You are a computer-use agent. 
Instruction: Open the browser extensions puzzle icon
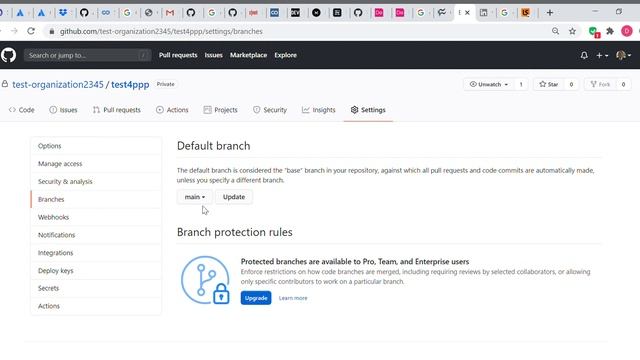pos(610,31)
